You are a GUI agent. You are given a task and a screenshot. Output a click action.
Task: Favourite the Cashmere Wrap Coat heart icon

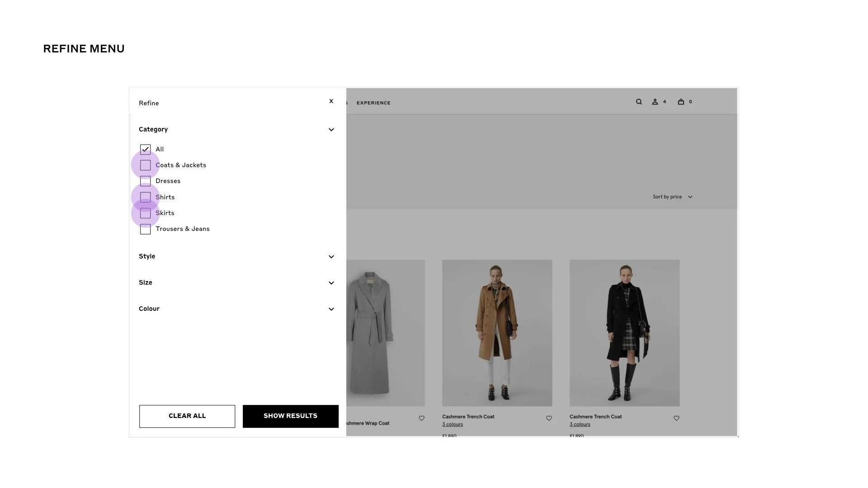pos(421,418)
